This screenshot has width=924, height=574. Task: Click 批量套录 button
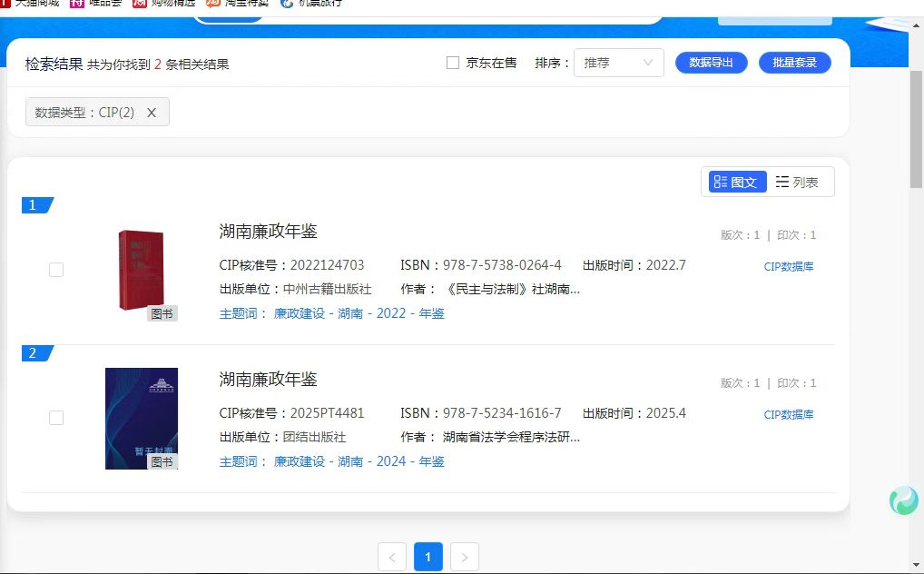(794, 63)
